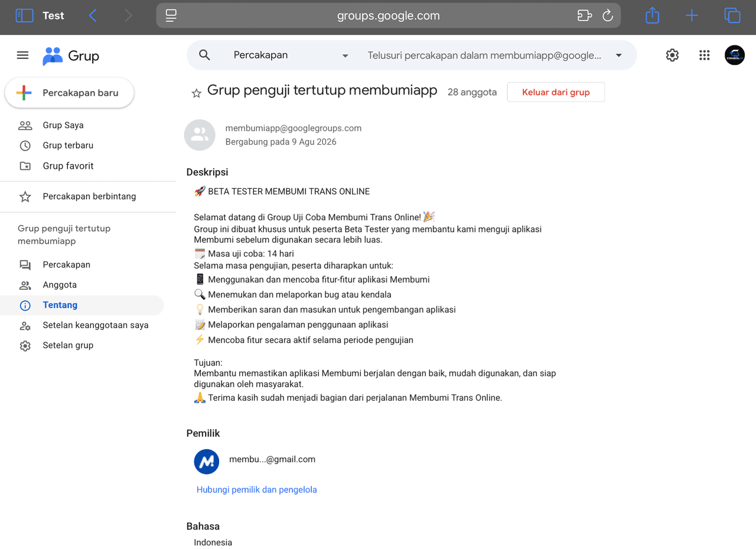756x549 pixels.
Task: Star the group with the star icon
Action: [x=197, y=93]
